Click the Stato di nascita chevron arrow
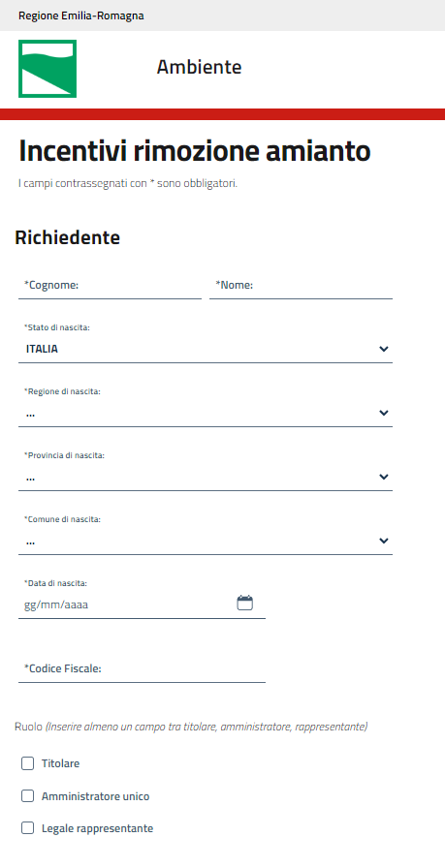445x868 pixels. [x=384, y=350]
